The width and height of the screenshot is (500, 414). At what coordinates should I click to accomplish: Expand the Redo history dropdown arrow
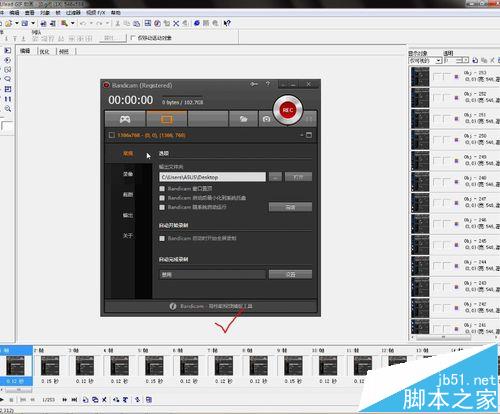tap(107, 23)
